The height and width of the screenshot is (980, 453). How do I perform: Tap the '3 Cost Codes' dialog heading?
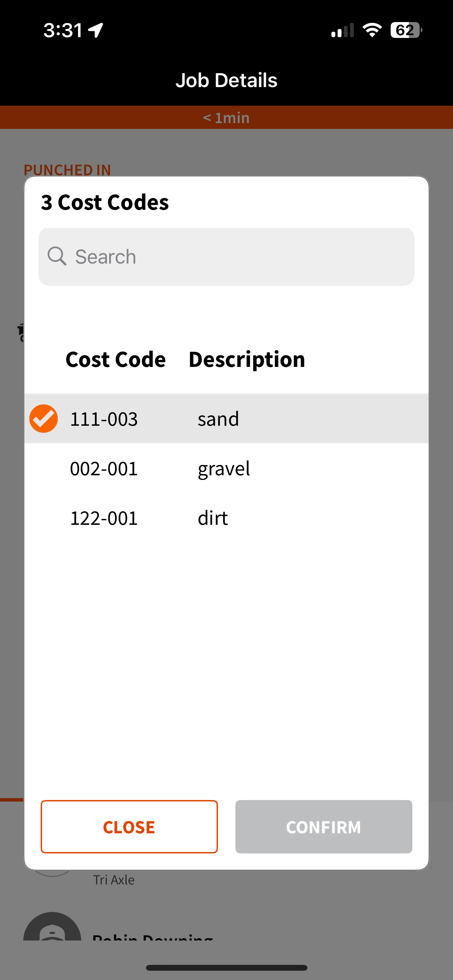click(105, 202)
